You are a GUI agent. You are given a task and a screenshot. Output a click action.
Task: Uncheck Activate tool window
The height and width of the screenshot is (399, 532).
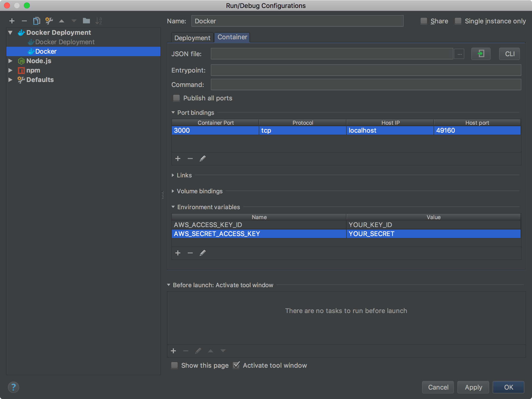(236, 365)
